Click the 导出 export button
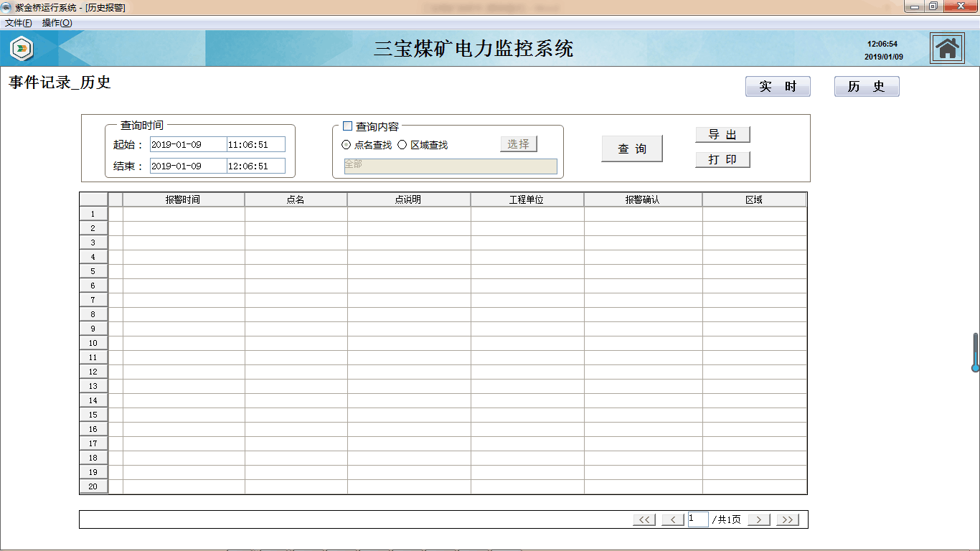Screen dimensions: 980x551 (722, 135)
